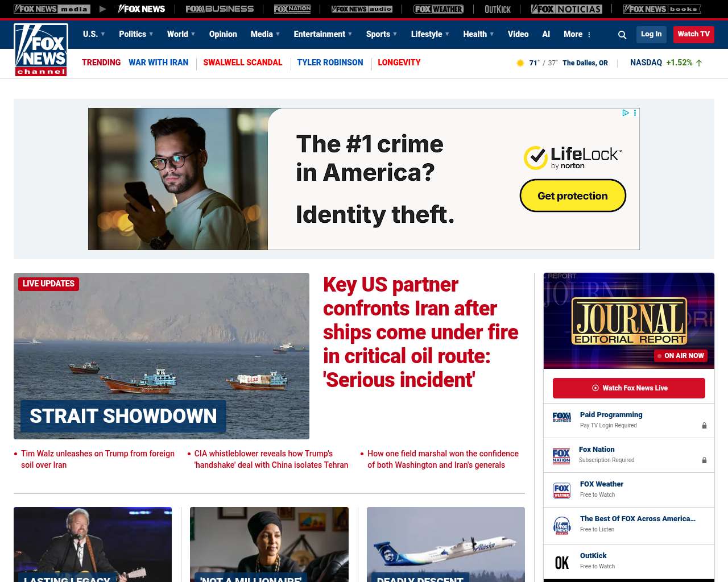Go to the Video section
The width and height of the screenshot is (728, 582).
[x=518, y=34]
